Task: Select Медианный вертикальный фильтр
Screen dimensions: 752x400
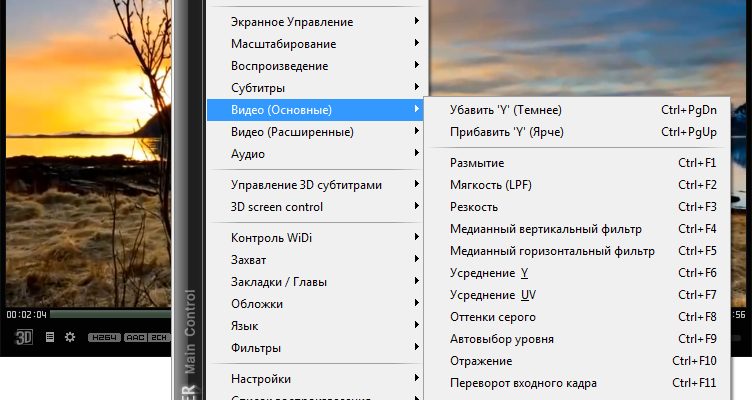Action: [x=577, y=229]
